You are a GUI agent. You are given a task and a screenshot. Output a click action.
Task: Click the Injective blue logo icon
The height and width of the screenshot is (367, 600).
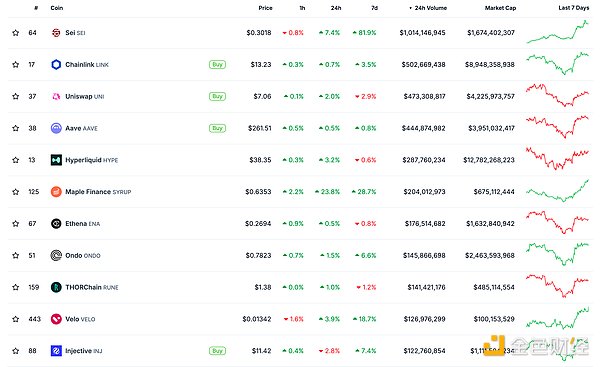[x=56, y=351]
